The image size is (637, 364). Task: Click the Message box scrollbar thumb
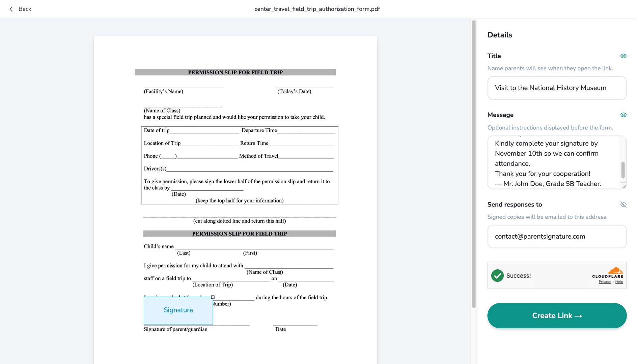click(x=623, y=170)
